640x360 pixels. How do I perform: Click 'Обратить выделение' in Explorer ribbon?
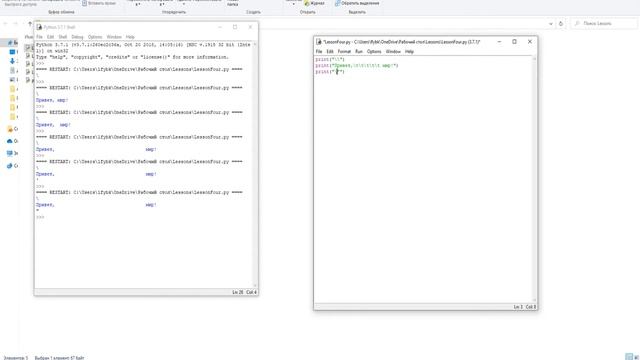[x=357, y=3]
